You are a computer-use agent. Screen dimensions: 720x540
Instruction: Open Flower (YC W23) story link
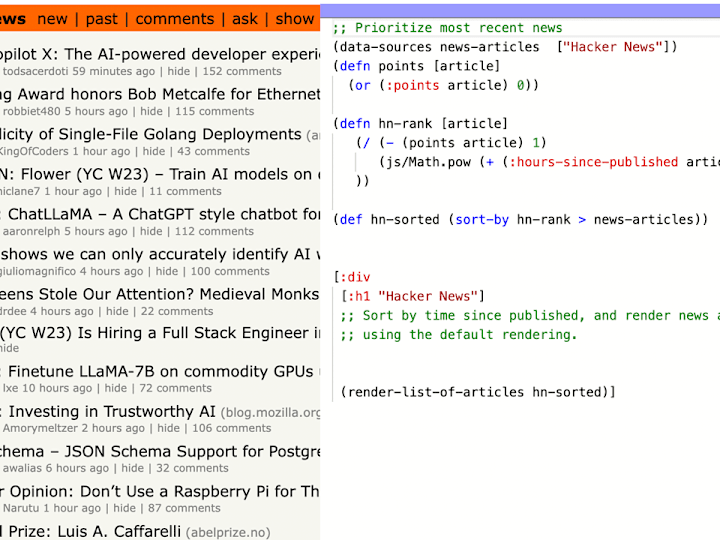[x=160, y=174]
